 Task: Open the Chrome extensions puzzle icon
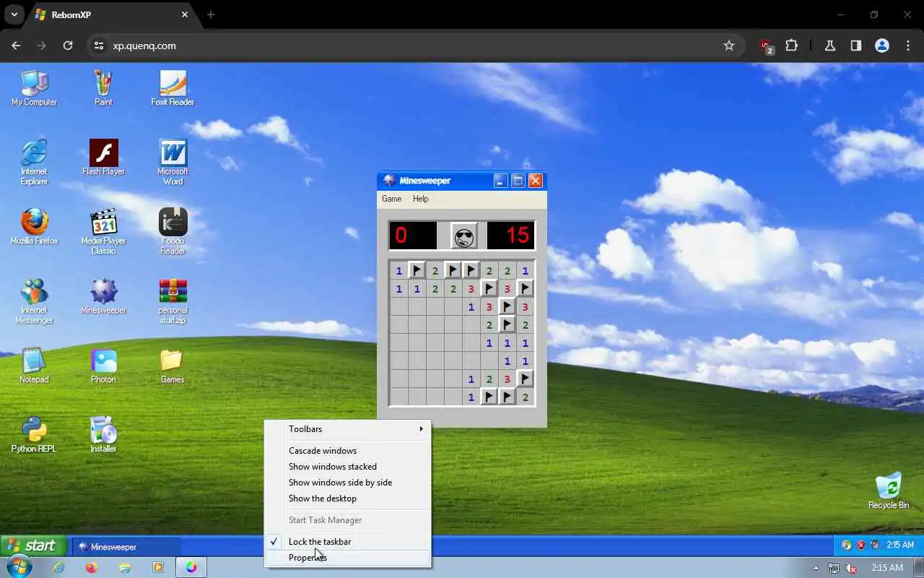point(791,46)
